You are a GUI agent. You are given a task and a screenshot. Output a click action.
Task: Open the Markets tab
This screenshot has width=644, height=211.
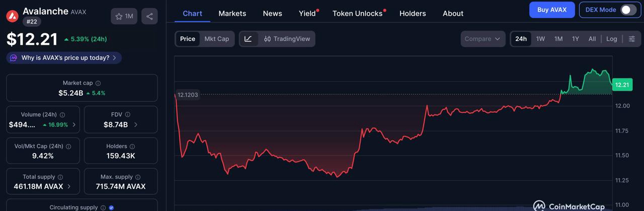(232, 14)
